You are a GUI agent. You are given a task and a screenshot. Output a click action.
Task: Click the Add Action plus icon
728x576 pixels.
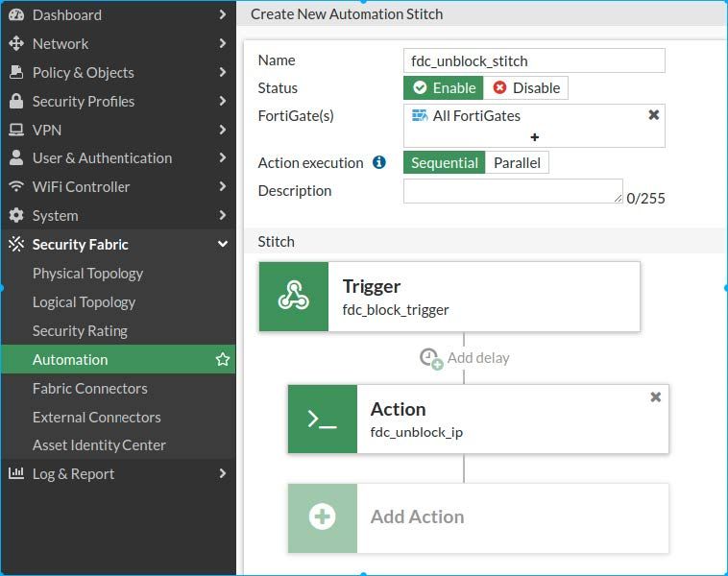[x=323, y=517]
